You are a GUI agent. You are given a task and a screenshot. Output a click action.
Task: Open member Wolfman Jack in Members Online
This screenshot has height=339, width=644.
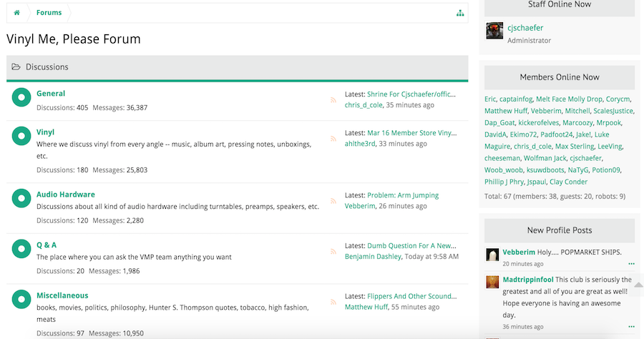point(545,159)
